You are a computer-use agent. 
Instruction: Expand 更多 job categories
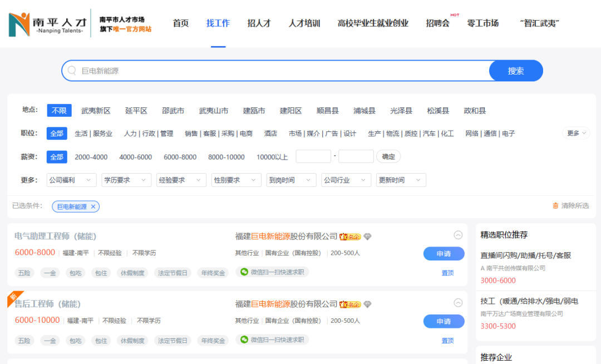[x=576, y=134]
